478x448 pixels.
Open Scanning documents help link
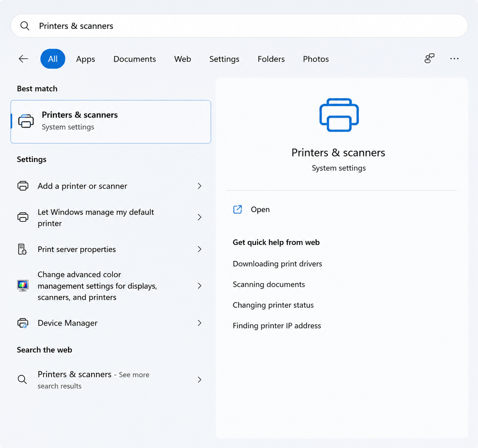coord(269,285)
